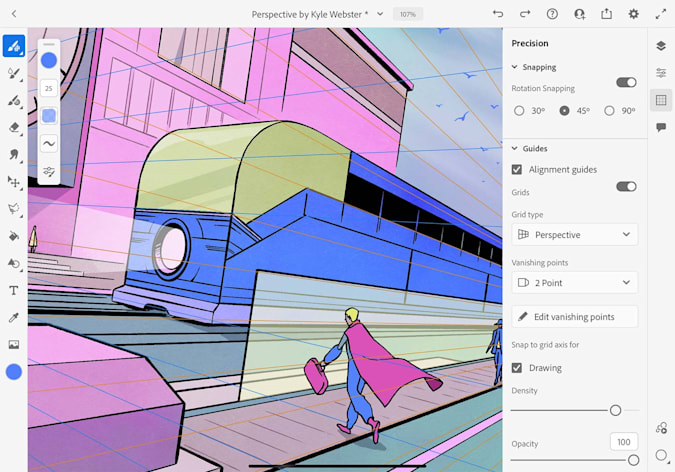The height and width of the screenshot is (472, 675).
Task: Select the Eraser tool
Action: point(14,127)
